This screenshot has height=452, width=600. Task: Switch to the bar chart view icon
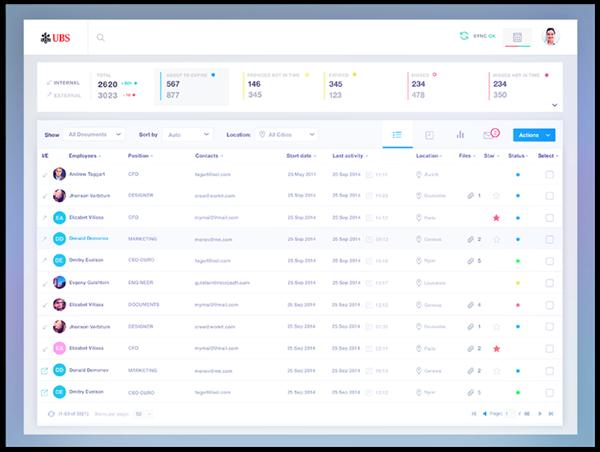point(460,134)
